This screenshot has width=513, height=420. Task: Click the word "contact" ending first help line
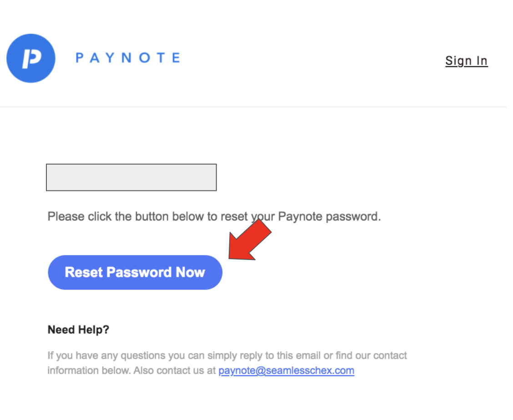point(390,355)
